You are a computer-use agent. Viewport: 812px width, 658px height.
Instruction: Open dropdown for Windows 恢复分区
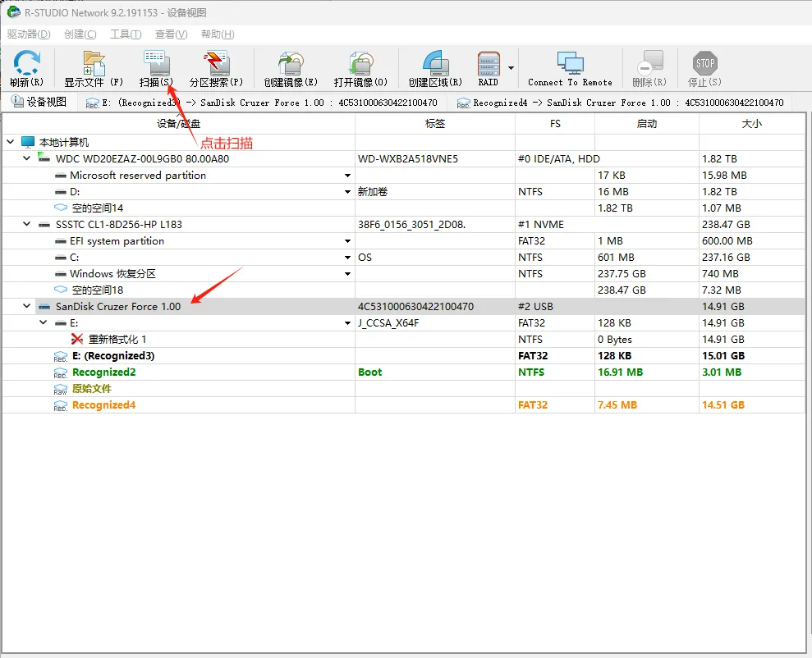[347, 274]
